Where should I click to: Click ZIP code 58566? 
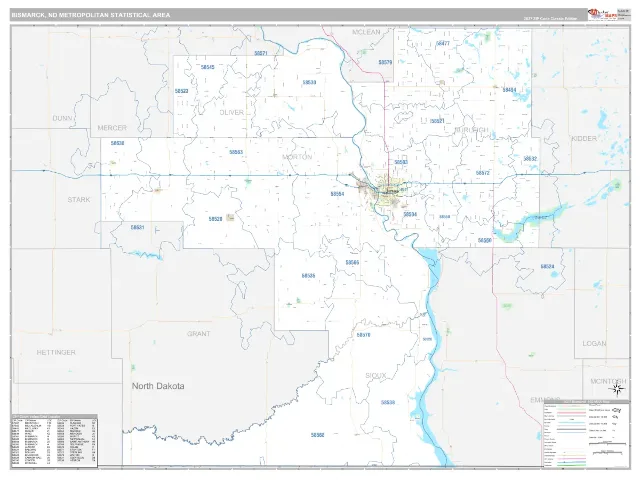coord(352,262)
